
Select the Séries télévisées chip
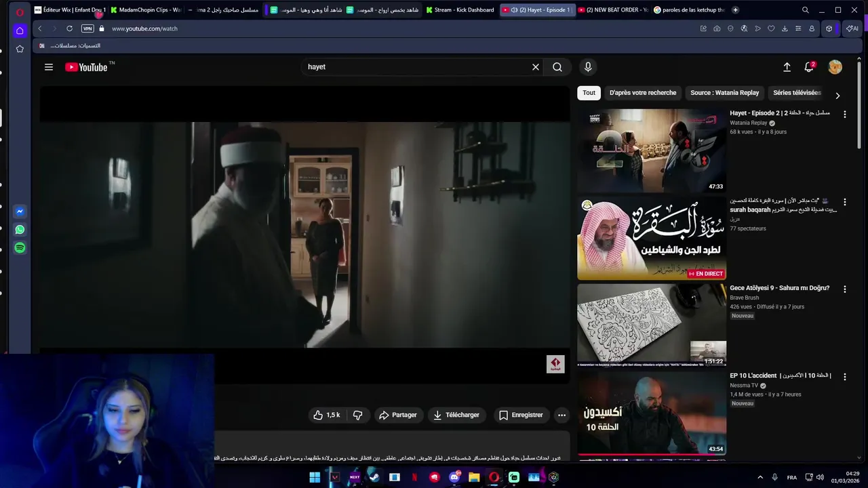point(797,93)
